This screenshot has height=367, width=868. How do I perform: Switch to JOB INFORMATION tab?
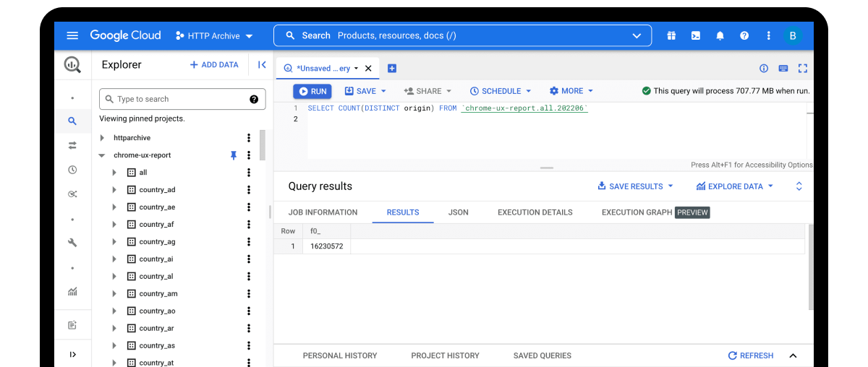[x=323, y=212]
